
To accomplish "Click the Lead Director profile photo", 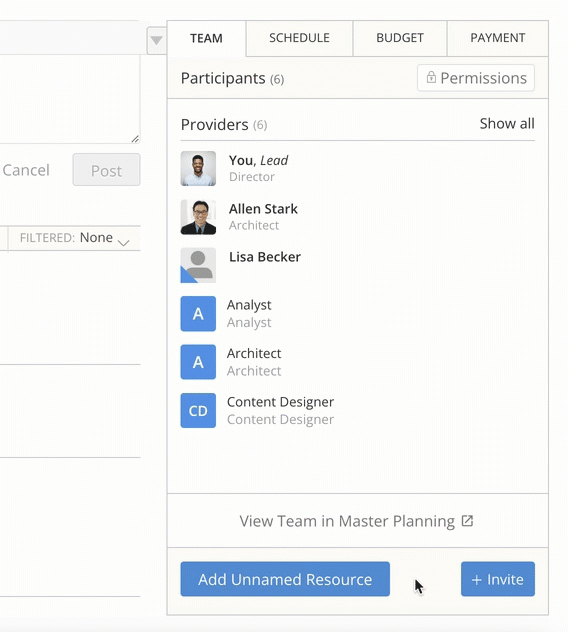I will (198, 168).
